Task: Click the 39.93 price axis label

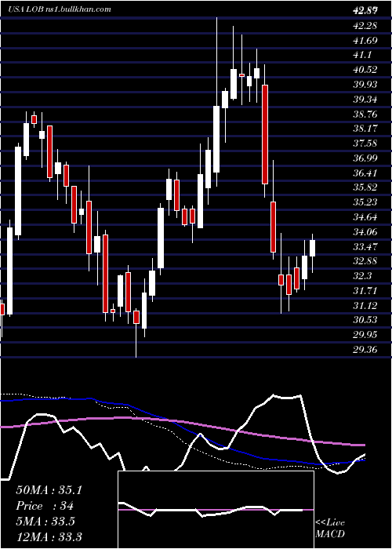Action: click(365, 85)
